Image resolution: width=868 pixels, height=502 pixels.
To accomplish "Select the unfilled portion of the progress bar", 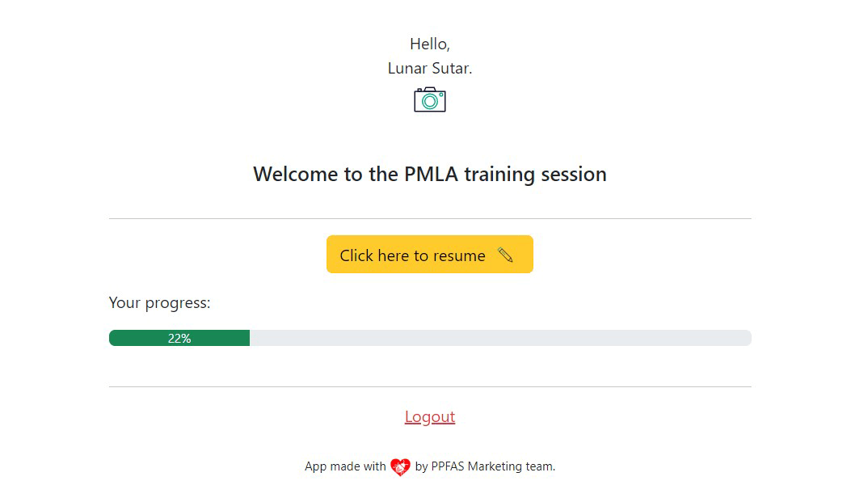I will point(501,337).
